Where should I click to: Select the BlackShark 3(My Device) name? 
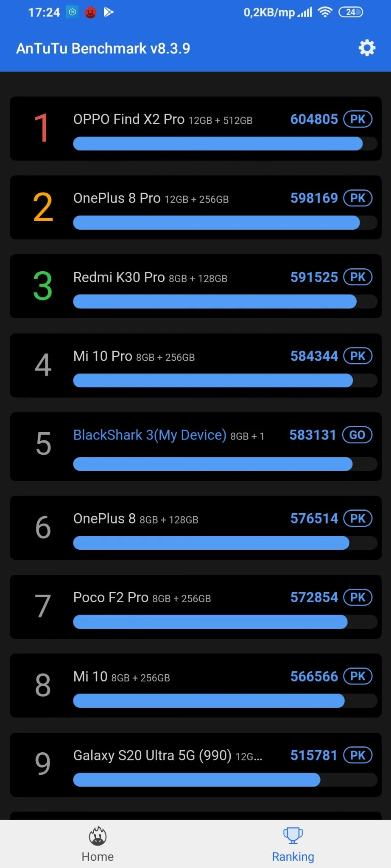click(x=150, y=435)
